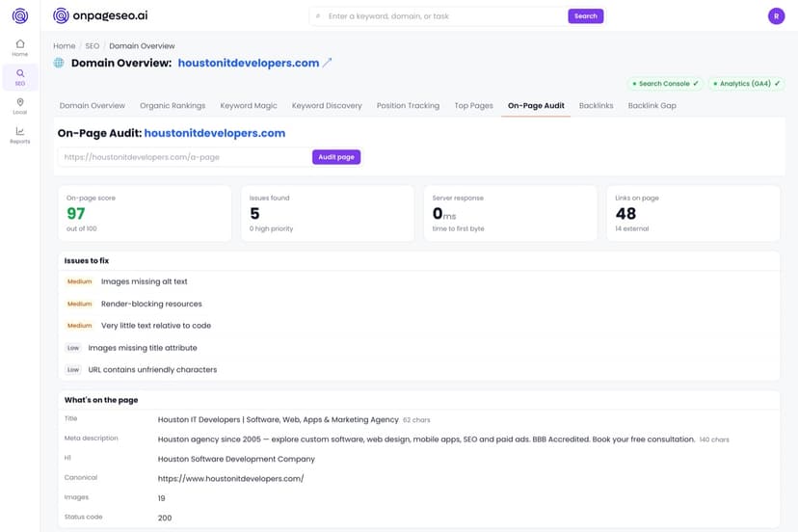This screenshot has width=798, height=532.
Task: Open the Home sidebar icon
Action: 20,48
